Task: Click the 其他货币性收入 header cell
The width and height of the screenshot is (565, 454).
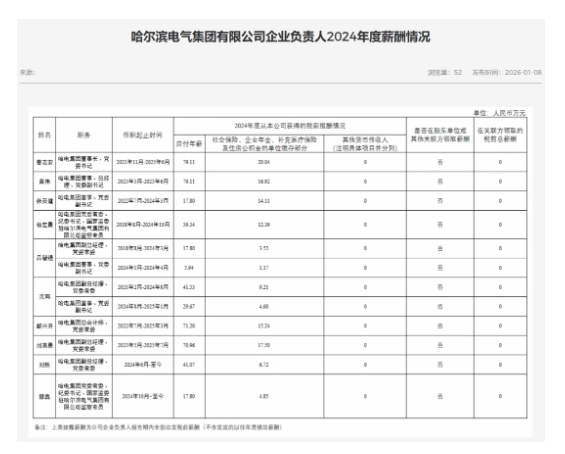Action: [x=365, y=144]
